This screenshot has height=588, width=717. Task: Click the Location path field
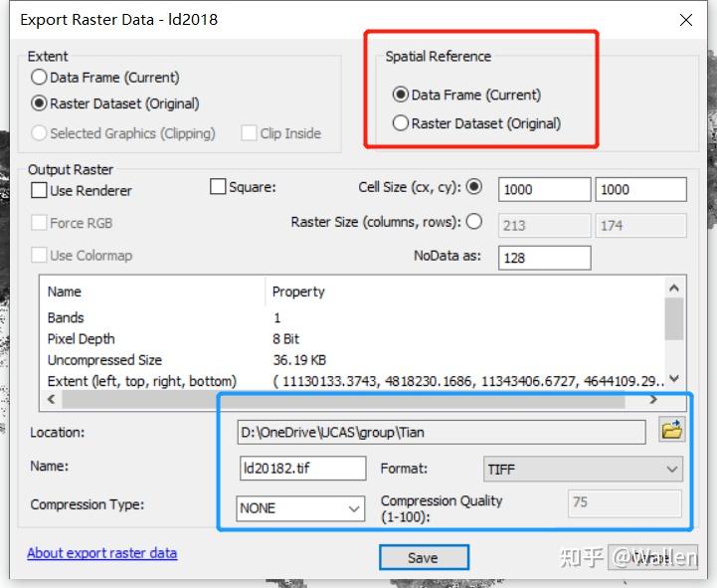pos(442,432)
